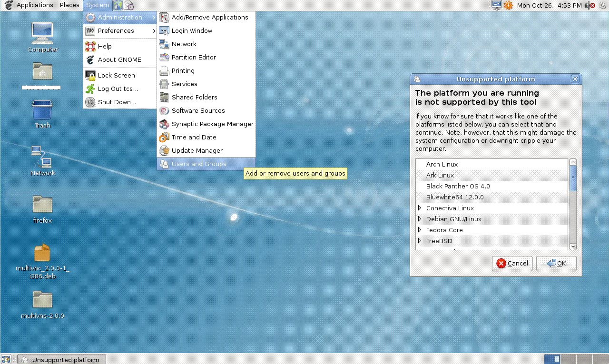
Task: Click the Log Out running-man icon
Action: [90, 89]
